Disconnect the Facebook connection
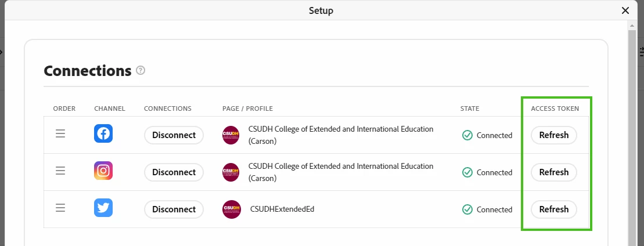Screen dimensions: 644x246 [174, 135]
